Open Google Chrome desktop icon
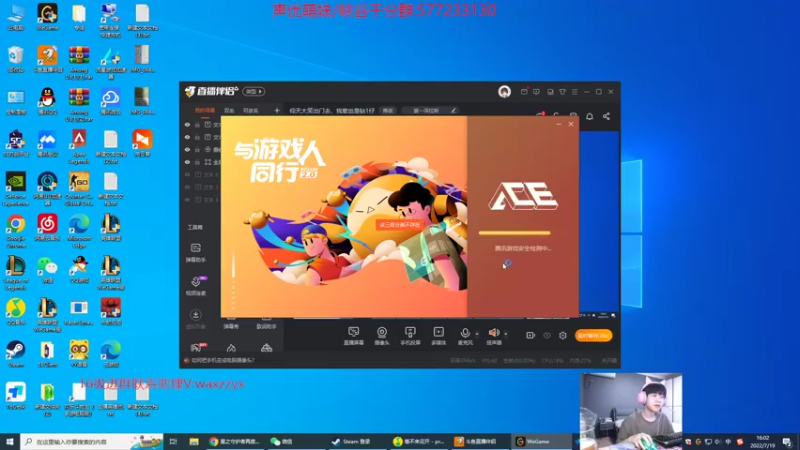Image resolution: width=800 pixels, height=450 pixels. pos(16,231)
